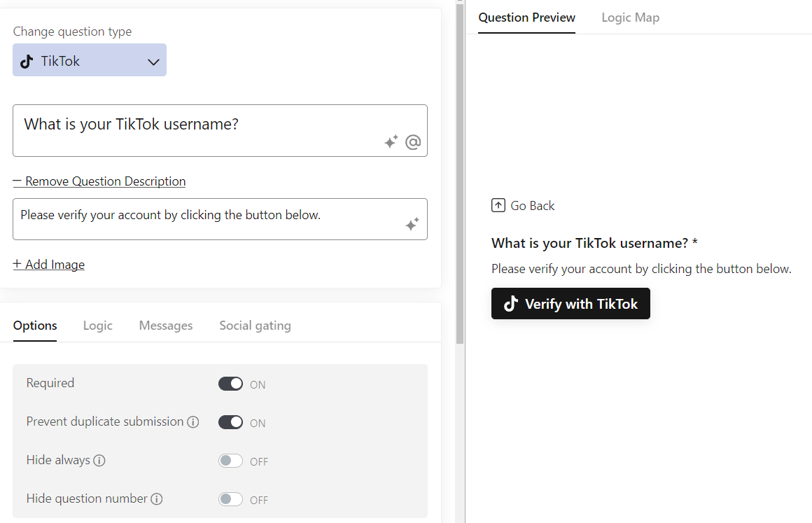Image resolution: width=812 pixels, height=523 pixels.
Task: Click the AI sparkle icon in description box
Action: 412,224
